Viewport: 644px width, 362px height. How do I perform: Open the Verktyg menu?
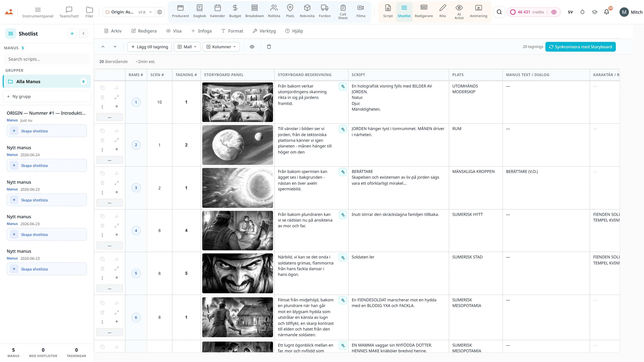(x=264, y=31)
